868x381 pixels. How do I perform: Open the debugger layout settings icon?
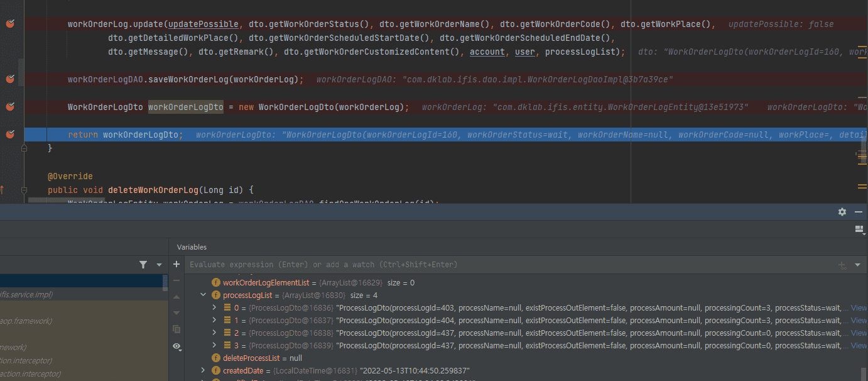[859, 229]
